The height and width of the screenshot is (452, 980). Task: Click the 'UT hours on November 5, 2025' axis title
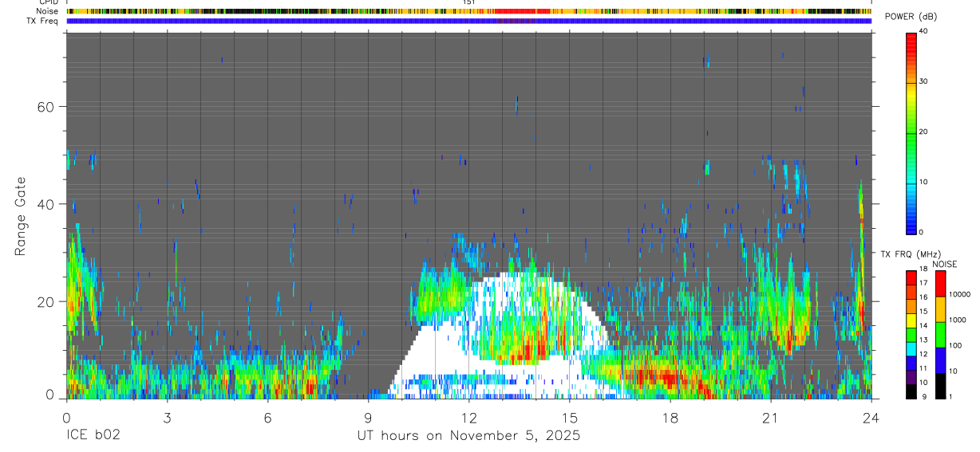(x=468, y=436)
